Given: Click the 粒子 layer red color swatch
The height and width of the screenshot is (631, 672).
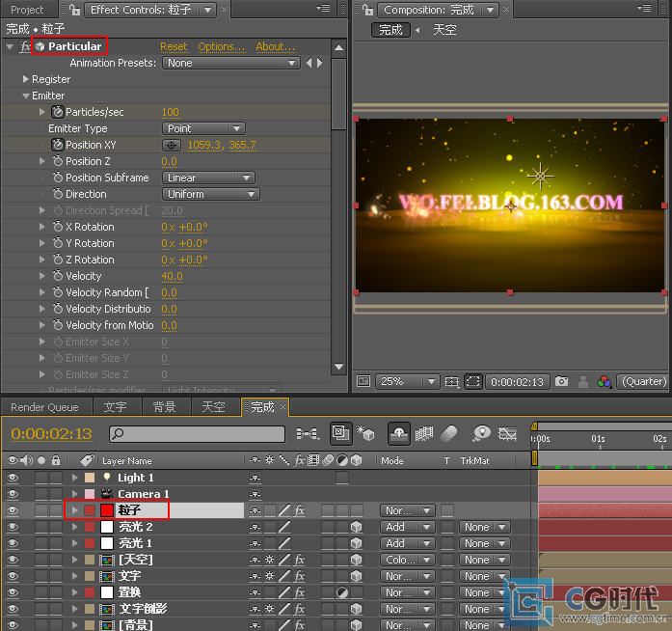Looking at the screenshot, I should click(x=107, y=510).
